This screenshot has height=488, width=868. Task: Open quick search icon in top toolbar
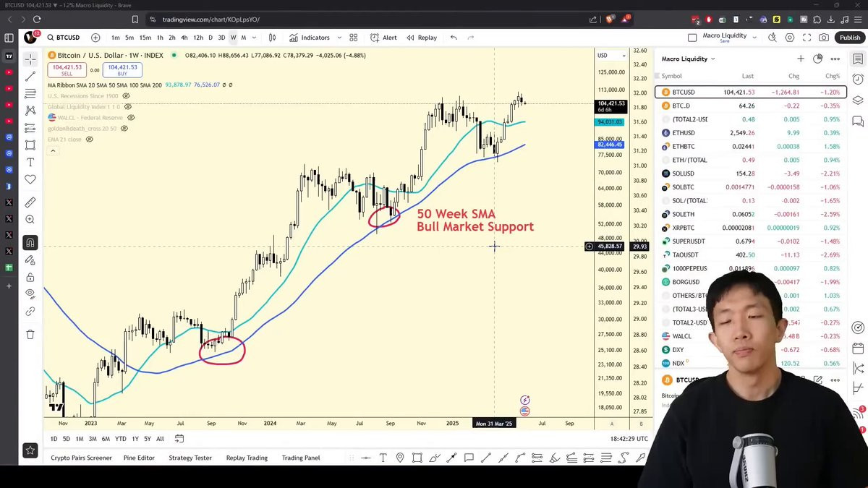tap(773, 38)
